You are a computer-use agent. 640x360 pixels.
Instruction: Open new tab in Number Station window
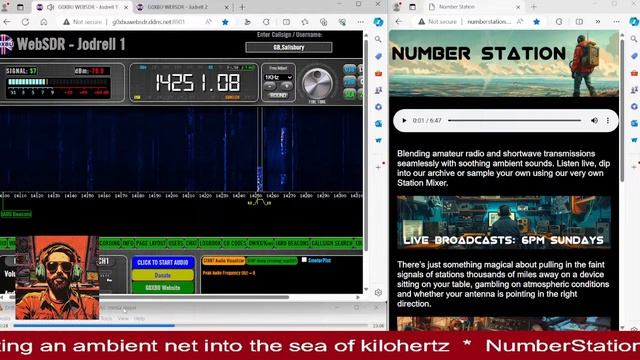click(x=533, y=7)
